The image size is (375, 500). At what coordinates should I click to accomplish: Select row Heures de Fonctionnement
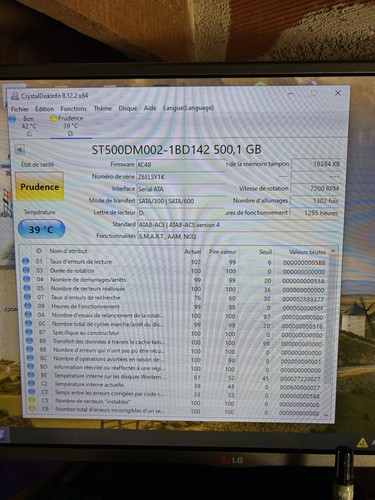coord(175,307)
